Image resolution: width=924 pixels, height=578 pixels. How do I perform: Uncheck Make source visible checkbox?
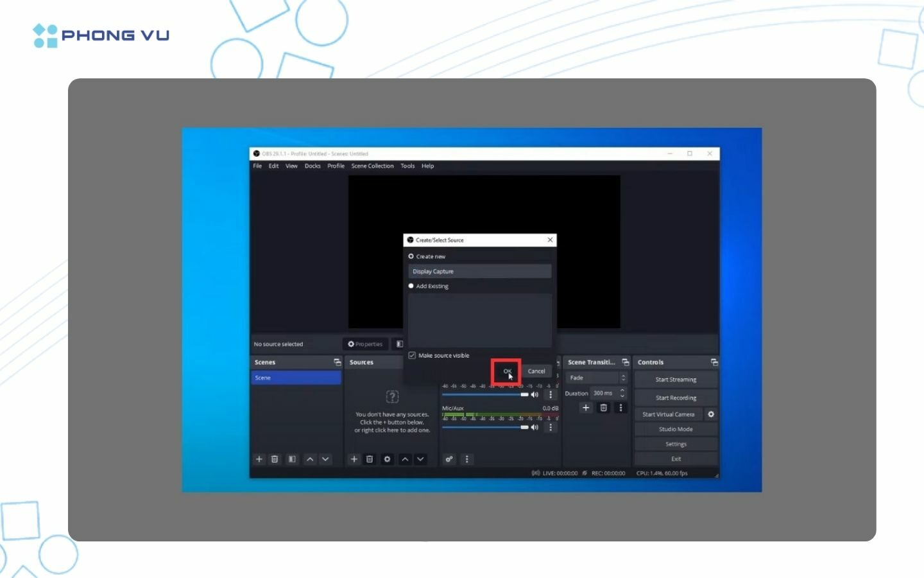(412, 355)
